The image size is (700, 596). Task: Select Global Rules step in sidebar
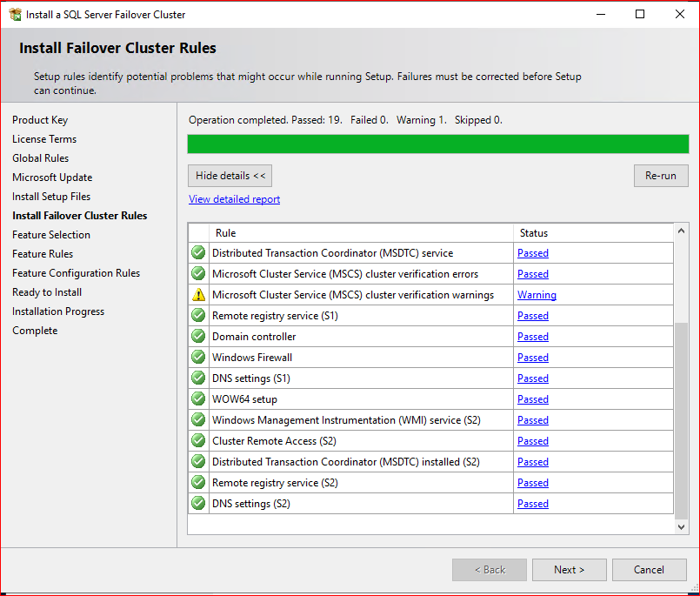40,158
